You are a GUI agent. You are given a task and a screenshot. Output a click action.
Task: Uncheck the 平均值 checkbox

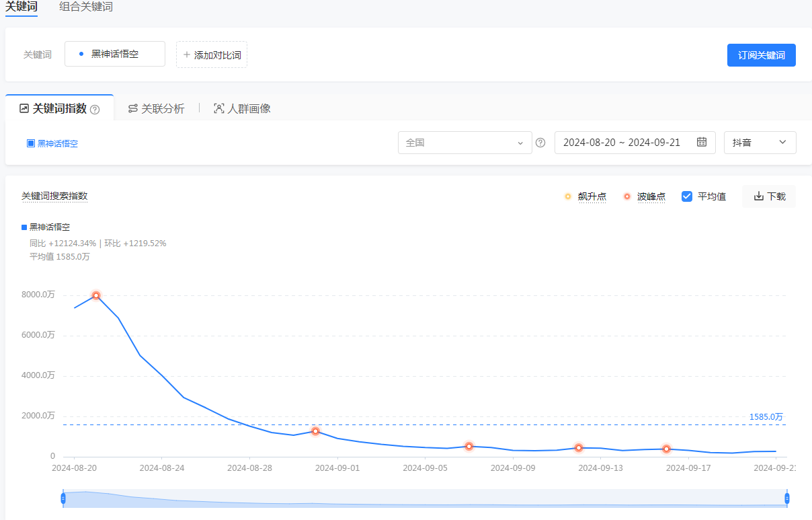(687, 196)
